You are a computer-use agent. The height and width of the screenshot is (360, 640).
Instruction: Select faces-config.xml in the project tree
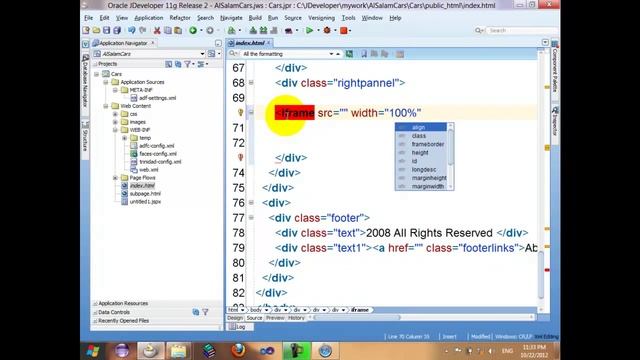pos(158,154)
